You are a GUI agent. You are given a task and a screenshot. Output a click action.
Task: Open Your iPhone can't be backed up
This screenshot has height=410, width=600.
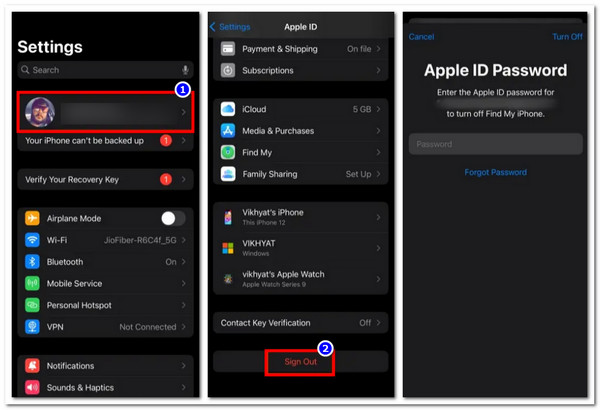click(105, 140)
